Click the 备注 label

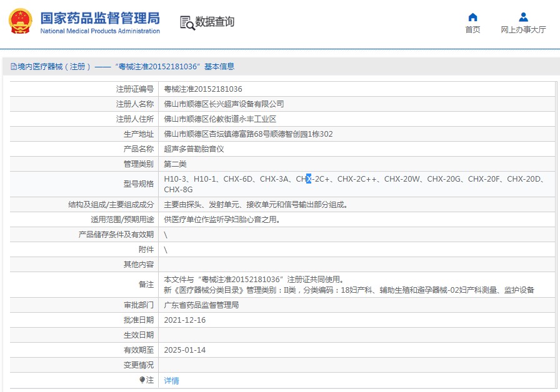coord(146,284)
